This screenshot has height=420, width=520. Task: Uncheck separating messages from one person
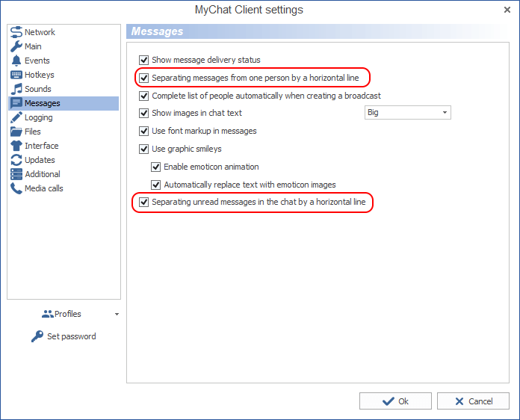143,78
